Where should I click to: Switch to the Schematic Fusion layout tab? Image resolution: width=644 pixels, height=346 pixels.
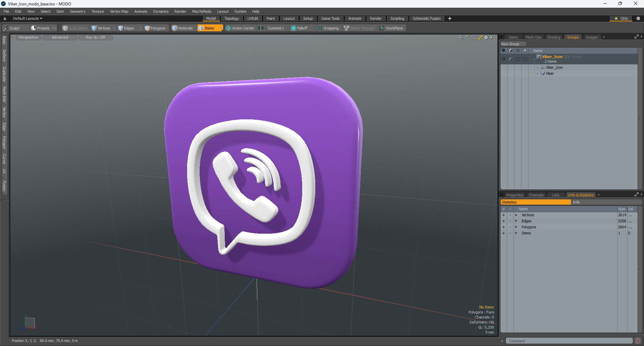pyautogui.click(x=427, y=18)
